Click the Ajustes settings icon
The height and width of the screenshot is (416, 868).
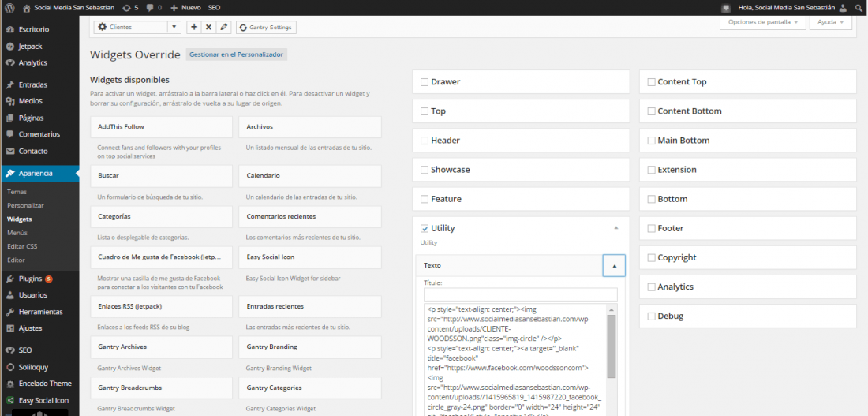[x=10, y=328]
